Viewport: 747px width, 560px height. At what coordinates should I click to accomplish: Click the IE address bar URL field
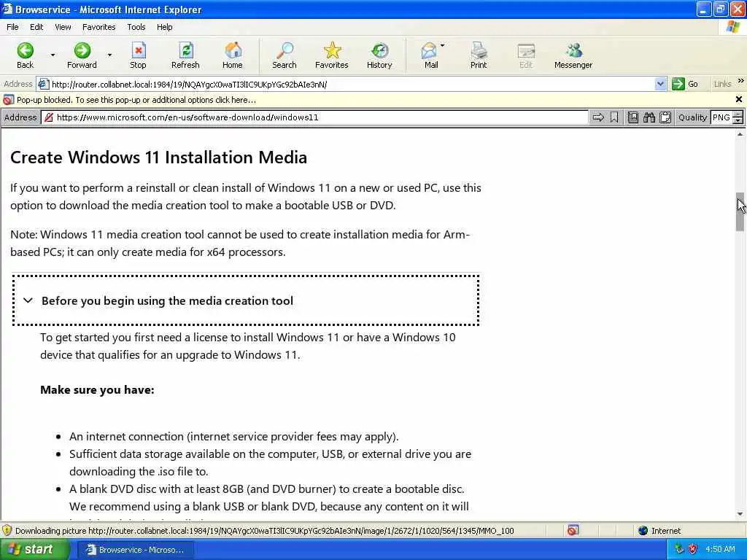point(352,85)
